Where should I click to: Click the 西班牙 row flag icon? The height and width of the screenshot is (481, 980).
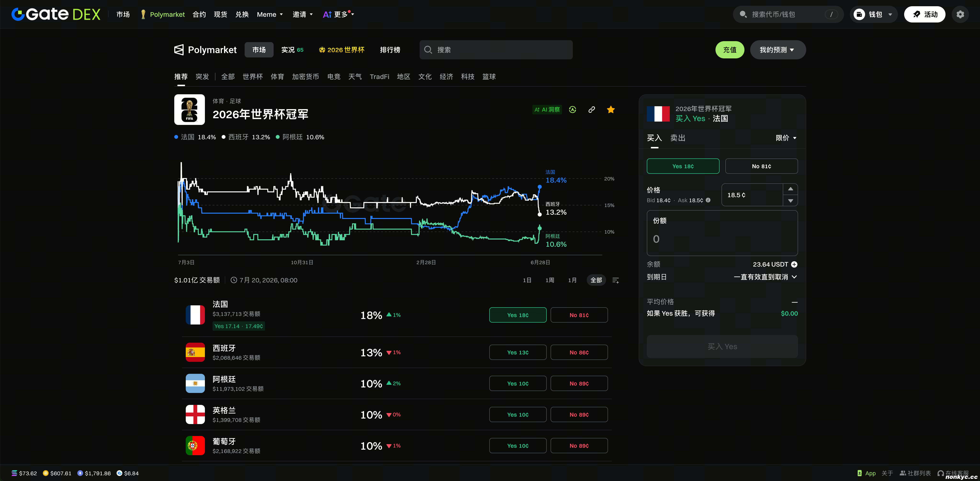[x=195, y=352]
